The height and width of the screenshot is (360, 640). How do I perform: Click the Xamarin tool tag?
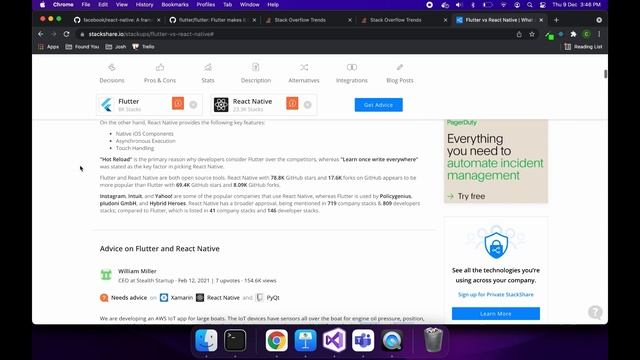[x=176, y=298]
